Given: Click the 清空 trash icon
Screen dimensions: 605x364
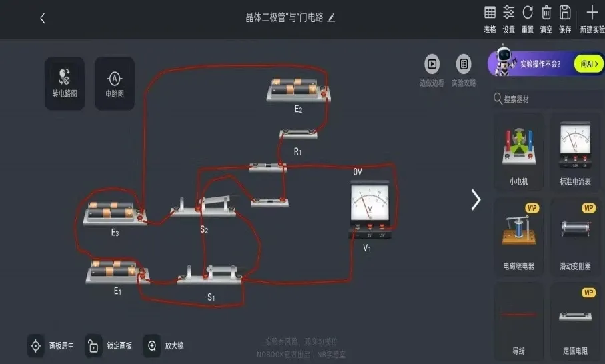Looking at the screenshot, I should tap(546, 13).
